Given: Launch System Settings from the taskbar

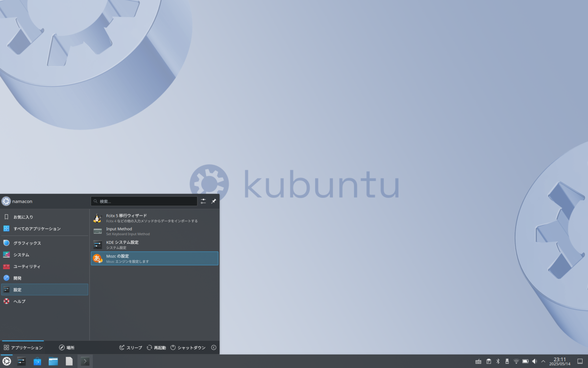Looking at the screenshot, I should tap(22, 361).
